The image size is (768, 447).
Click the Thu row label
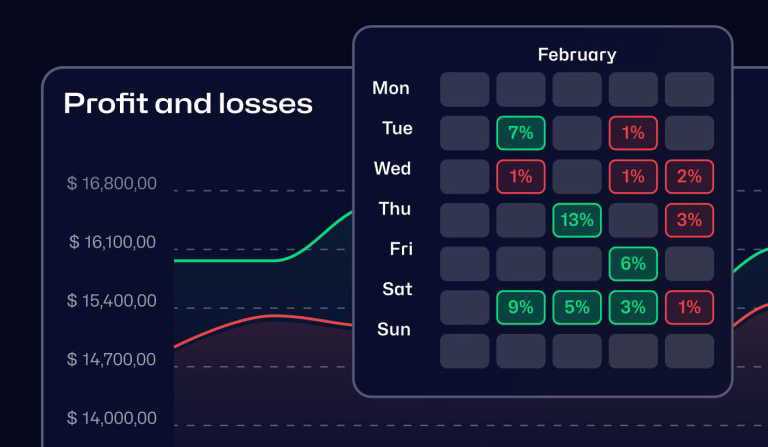pos(394,209)
